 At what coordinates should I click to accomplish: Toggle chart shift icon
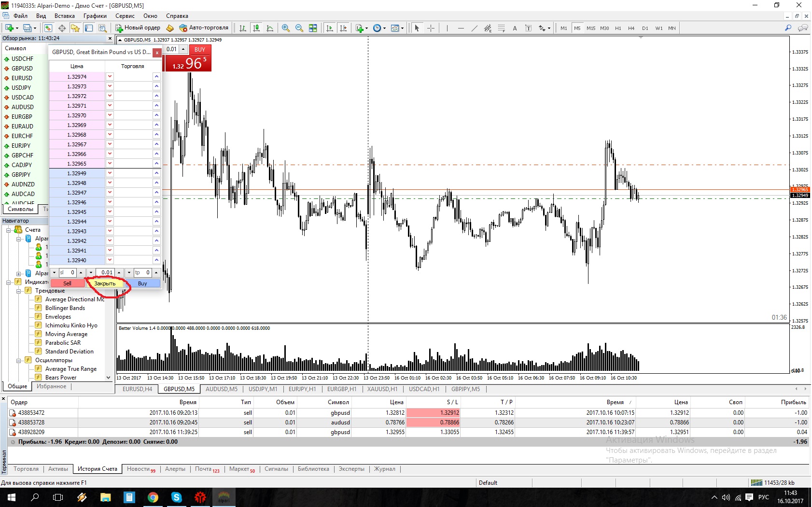(343, 28)
